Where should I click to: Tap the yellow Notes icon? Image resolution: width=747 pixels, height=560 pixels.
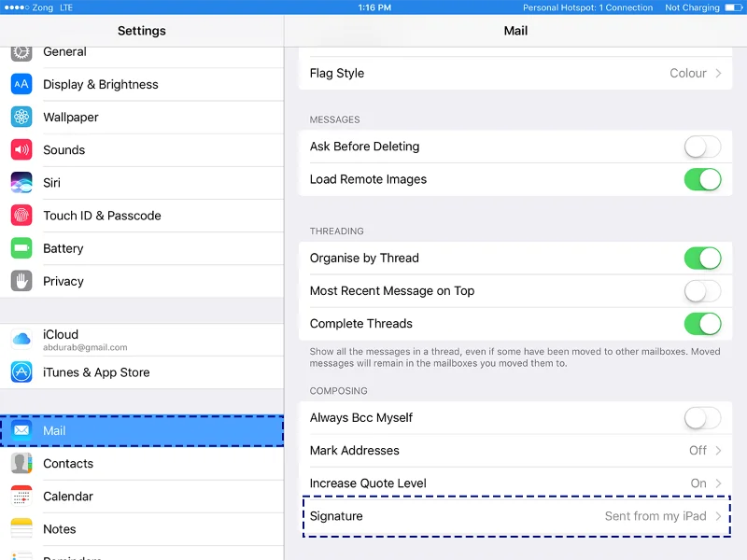click(21, 529)
